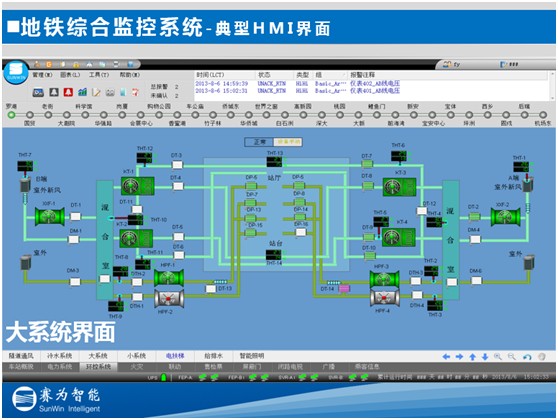Image resolution: width=558 pixels, height=420 pixels.
Task: Click the 广播 button in bottom bar
Action: point(328,367)
